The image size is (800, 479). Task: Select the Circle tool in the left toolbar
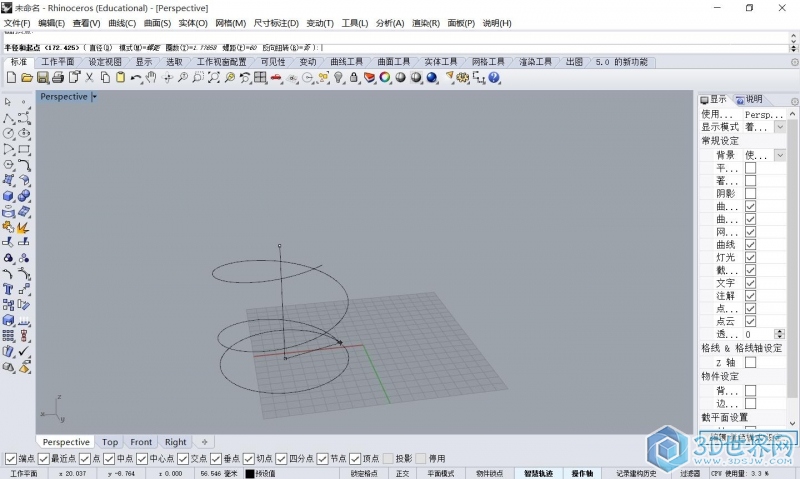pos(8,134)
